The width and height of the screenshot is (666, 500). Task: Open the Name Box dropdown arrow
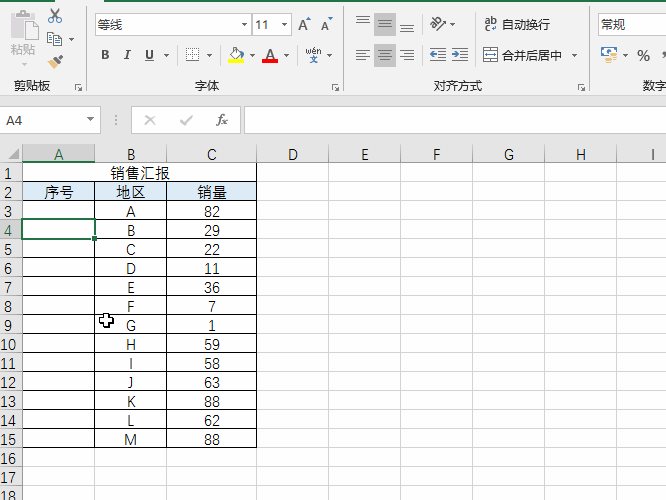90,120
